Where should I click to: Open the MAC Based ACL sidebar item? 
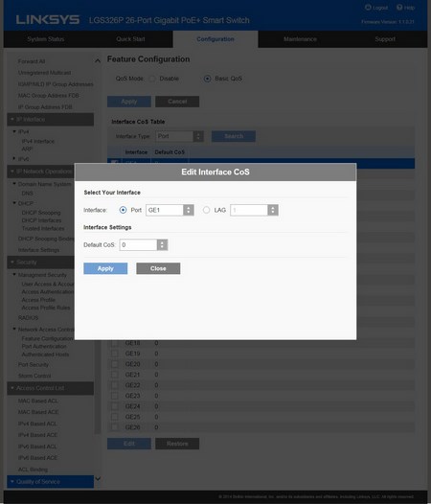[38, 401]
